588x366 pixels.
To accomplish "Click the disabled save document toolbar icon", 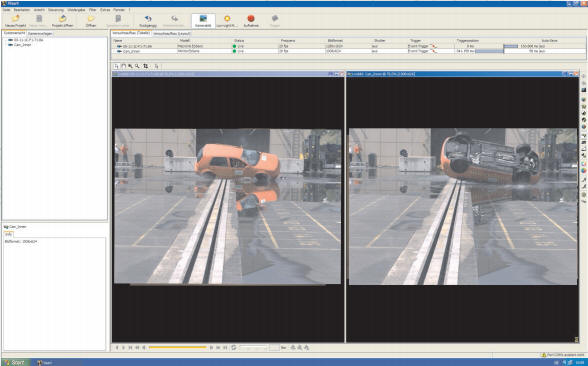I will click(x=39, y=21).
